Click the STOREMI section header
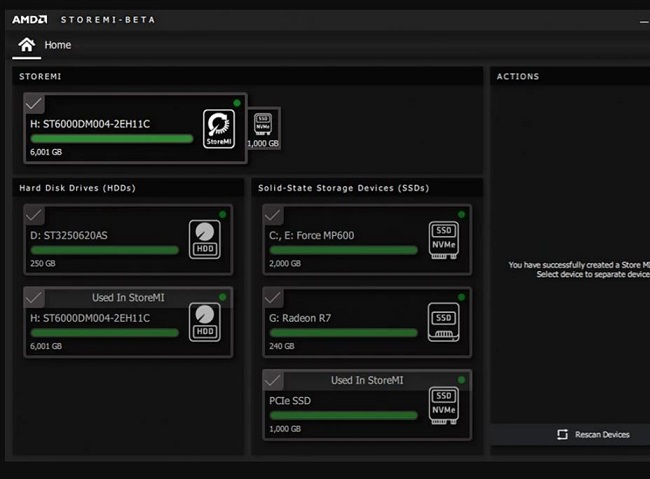650x479 pixels. coord(40,76)
